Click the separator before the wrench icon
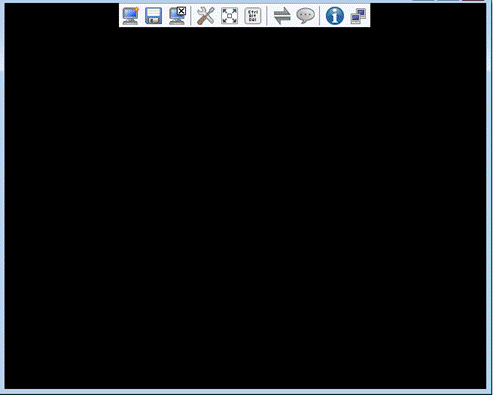493x395 pixels. tap(191, 16)
